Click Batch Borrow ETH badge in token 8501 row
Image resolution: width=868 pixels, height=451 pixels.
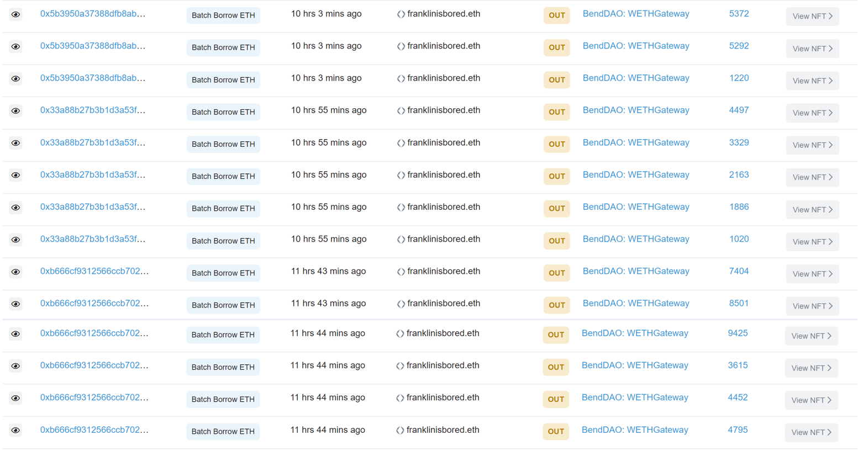pyautogui.click(x=223, y=305)
